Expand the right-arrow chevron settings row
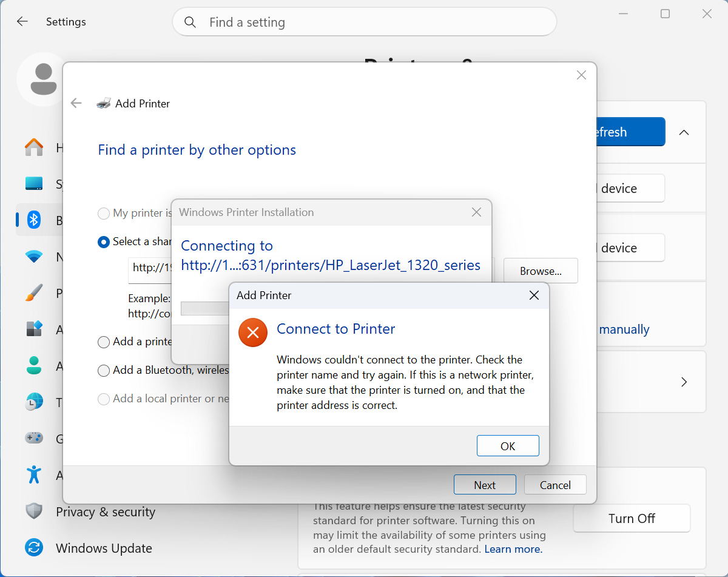The image size is (728, 577). pyautogui.click(x=684, y=382)
